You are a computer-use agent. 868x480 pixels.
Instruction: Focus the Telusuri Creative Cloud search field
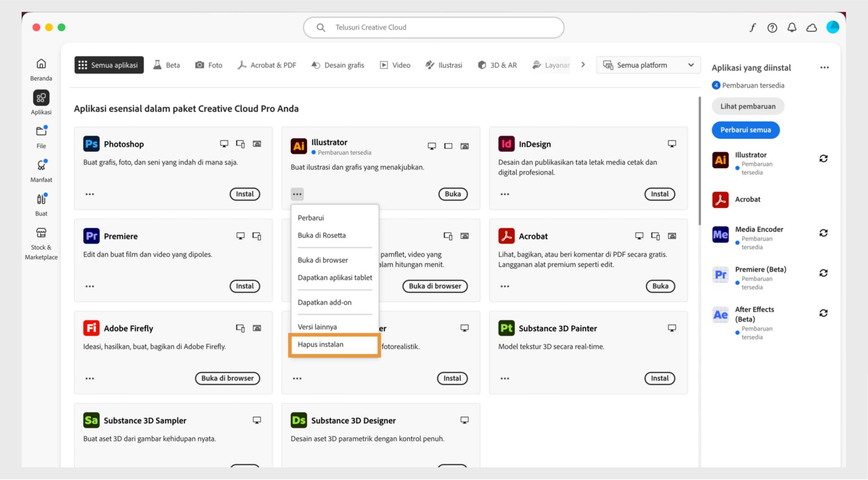point(434,28)
